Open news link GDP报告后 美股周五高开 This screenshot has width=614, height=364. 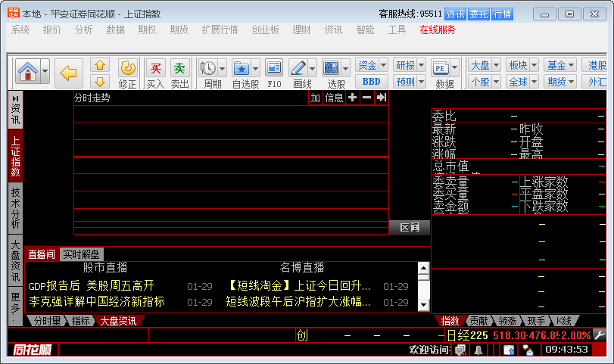(x=91, y=286)
